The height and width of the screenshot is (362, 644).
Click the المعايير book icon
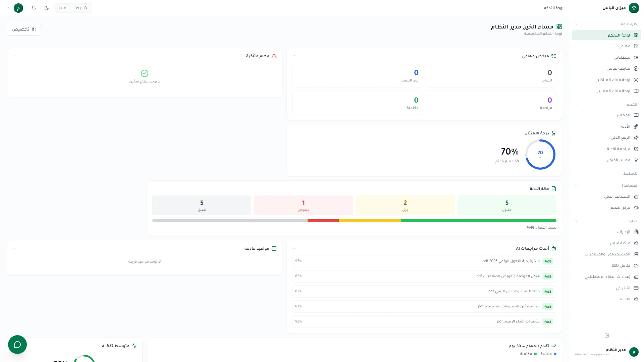coord(636,115)
